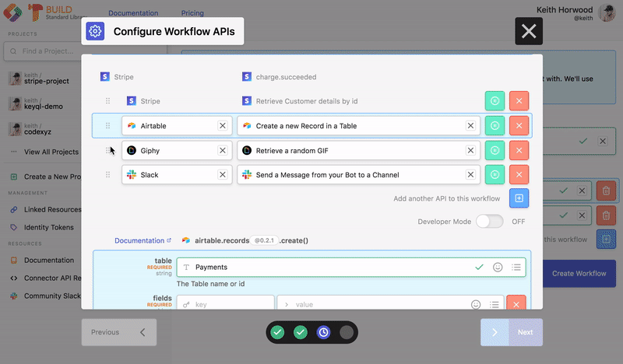
Task: Open Identity Tokens in sidebar
Action: [42, 227]
